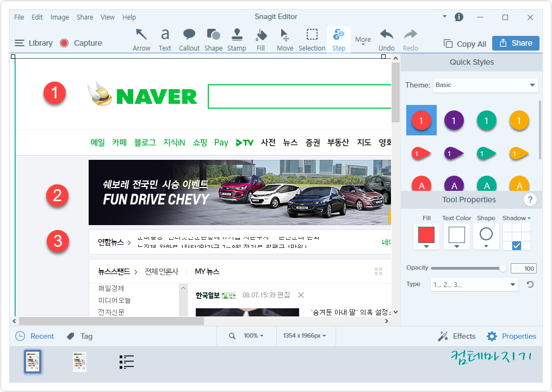Image resolution: width=552 pixels, height=392 pixels.
Task: Choose the orange pointer step quick style
Action: point(519,153)
